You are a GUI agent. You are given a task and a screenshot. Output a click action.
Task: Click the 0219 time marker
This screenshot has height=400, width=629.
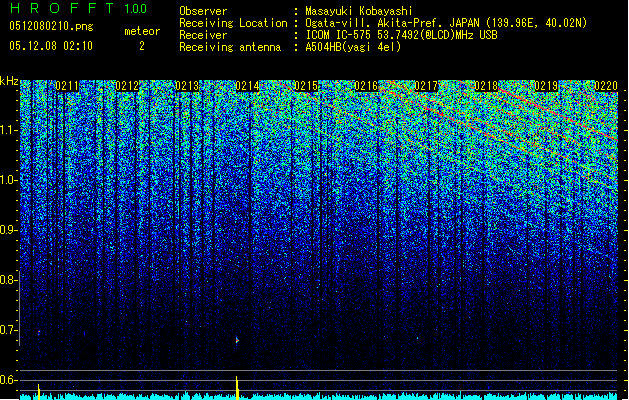click(546, 86)
